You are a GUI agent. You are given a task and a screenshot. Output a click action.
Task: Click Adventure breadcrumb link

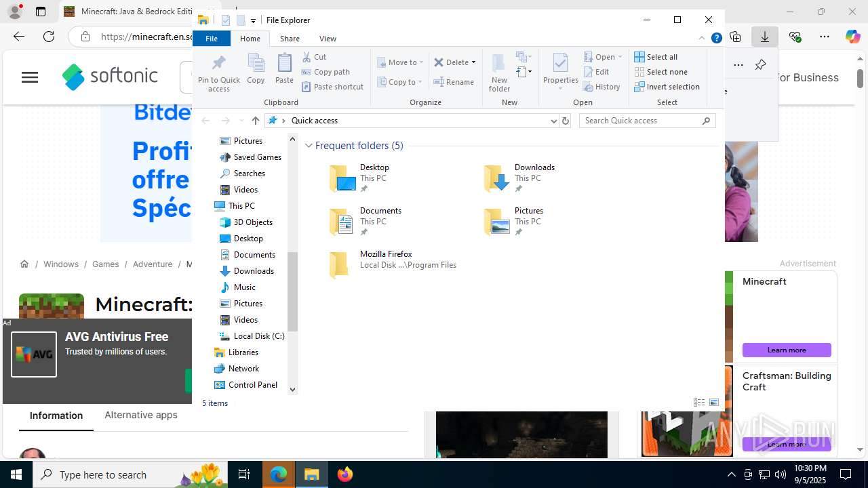[153, 264]
